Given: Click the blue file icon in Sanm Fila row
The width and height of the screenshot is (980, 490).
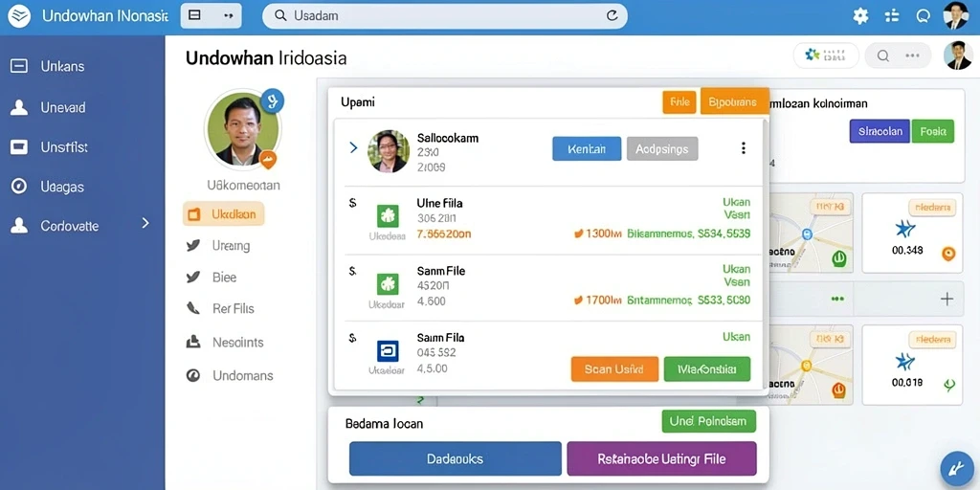Looking at the screenshot, I should tap(388, 351).
